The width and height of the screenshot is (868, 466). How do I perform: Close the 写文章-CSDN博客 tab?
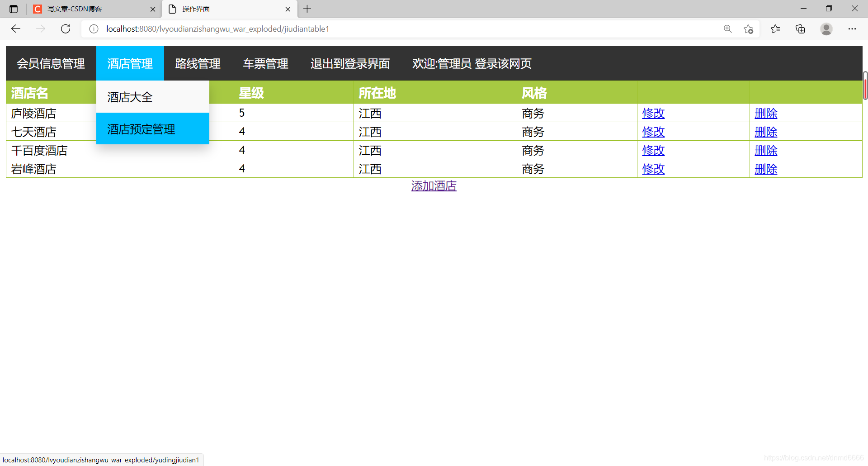[x=153, y=9]
